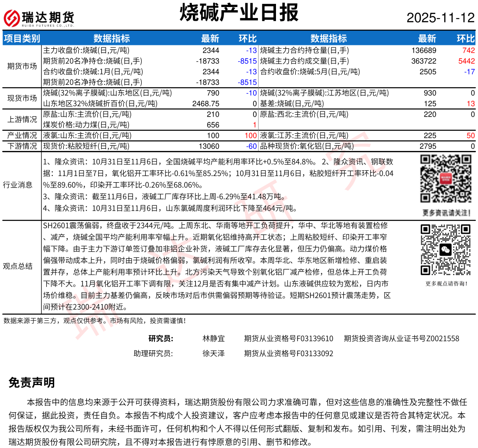Select the 上游情况 category cell

(22, 119)
